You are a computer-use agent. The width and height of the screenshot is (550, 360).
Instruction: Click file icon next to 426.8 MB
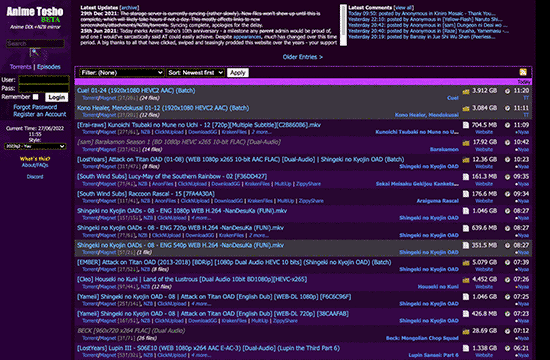point(466,314)
